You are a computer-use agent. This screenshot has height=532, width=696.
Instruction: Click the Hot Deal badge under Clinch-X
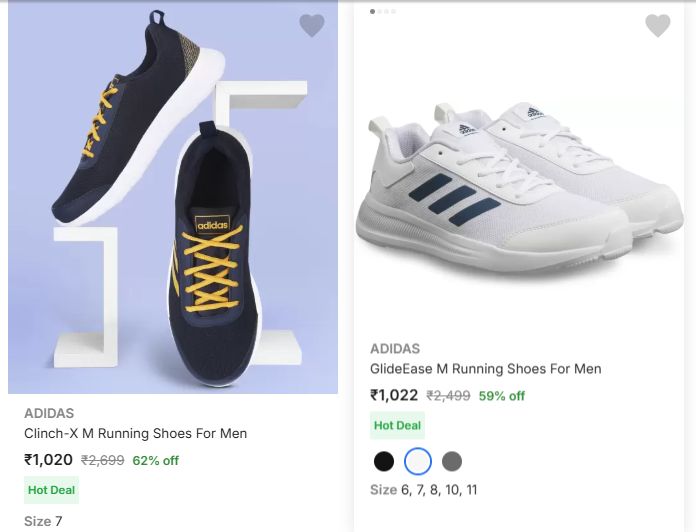(x=51, y=490)
